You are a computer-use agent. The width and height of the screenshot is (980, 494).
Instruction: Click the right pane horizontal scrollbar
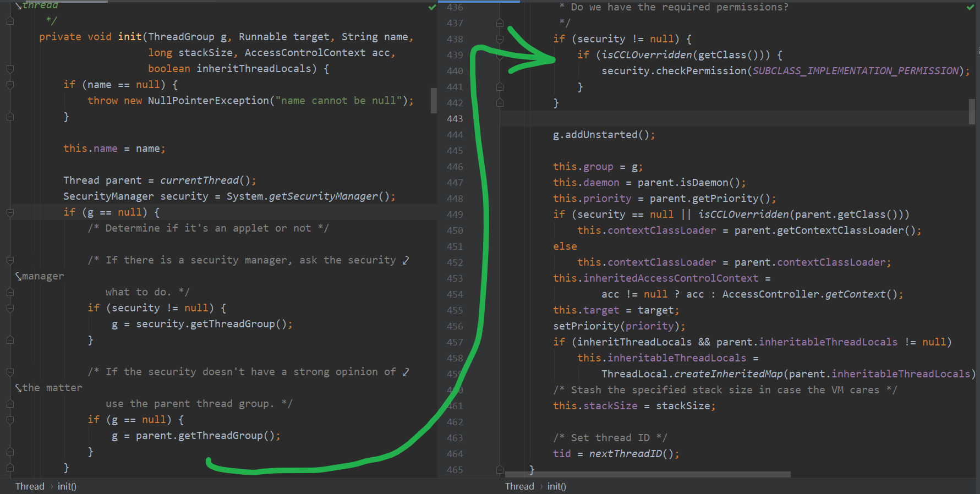pos(648,474)
